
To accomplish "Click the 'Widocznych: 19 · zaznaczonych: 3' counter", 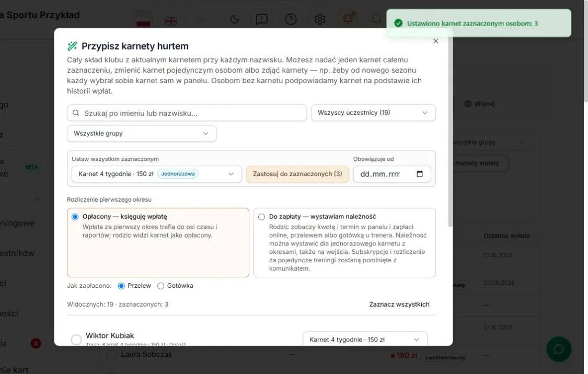I will [x=118, y=305].
